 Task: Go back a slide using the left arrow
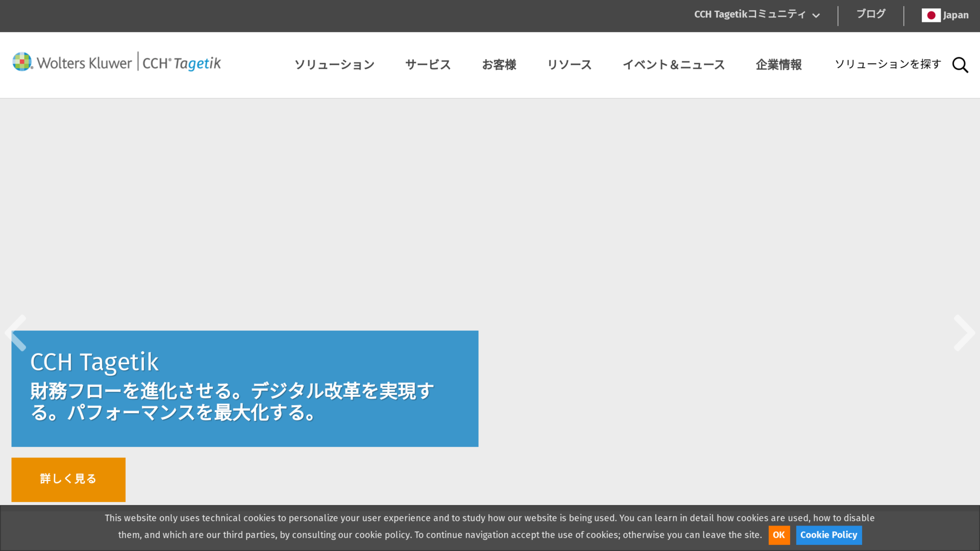coord(15,333)
